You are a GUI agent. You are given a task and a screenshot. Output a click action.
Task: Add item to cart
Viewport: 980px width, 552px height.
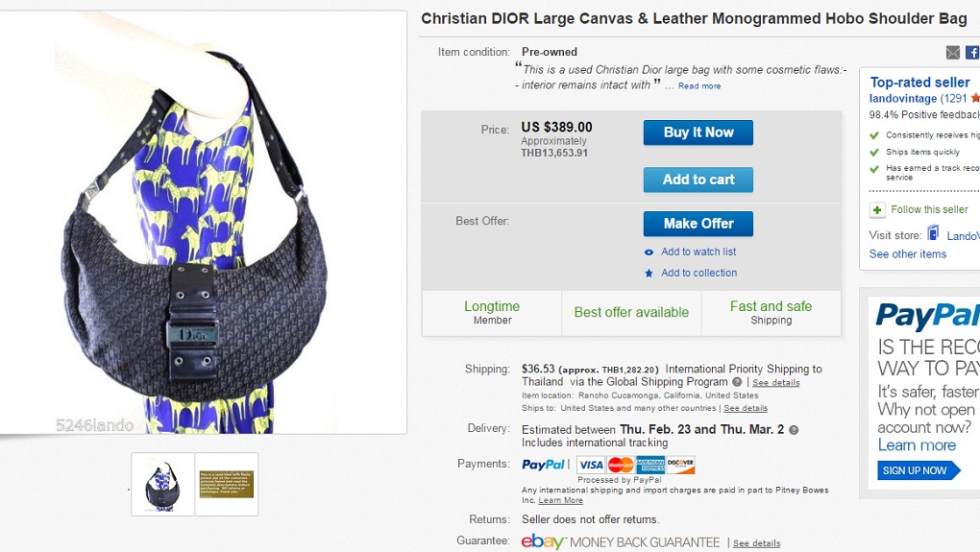click(x=698, y=180)
